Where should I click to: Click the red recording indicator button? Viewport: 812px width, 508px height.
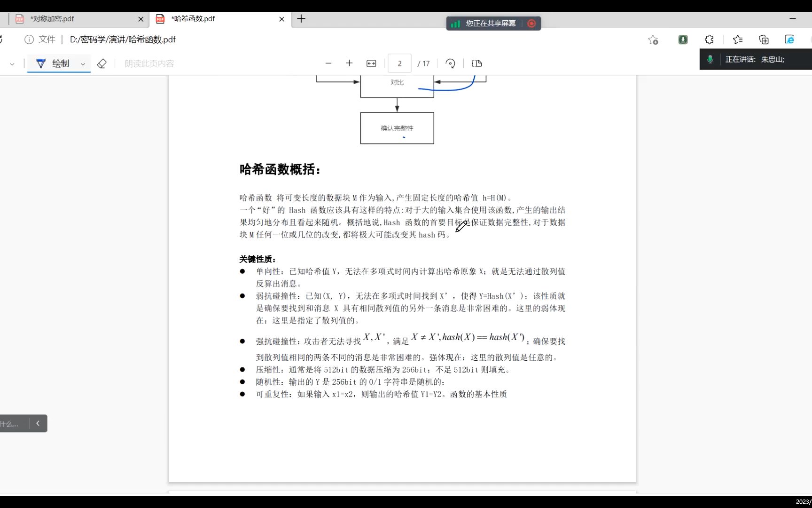(531, 24)
